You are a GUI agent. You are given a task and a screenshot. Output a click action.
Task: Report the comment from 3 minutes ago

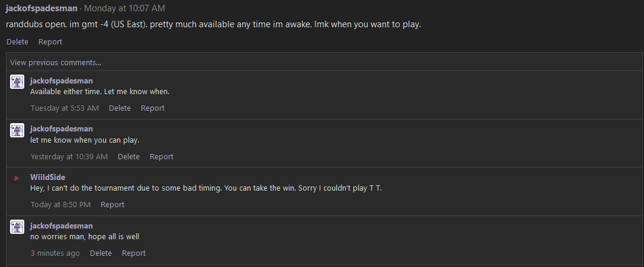pos(134,253)
